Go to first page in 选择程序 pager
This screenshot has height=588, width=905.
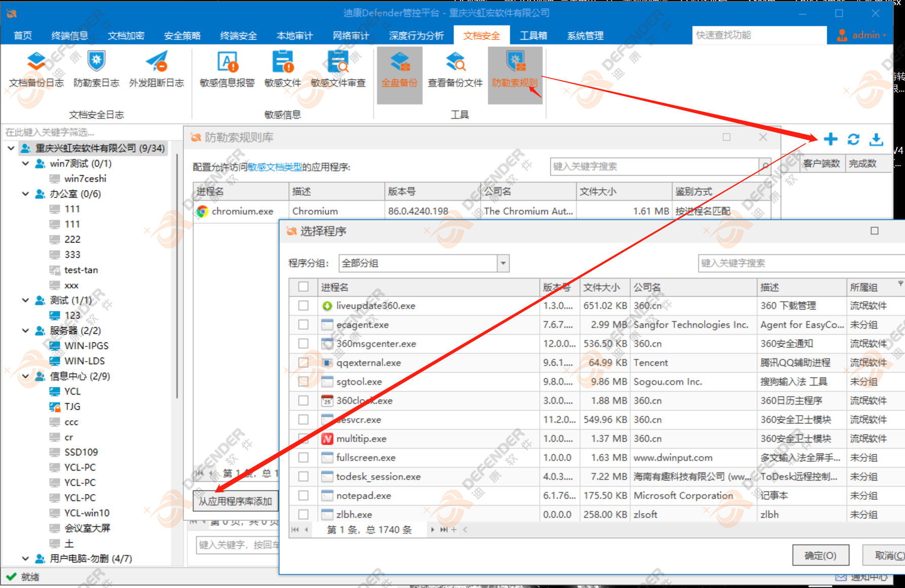coord(295,530)
